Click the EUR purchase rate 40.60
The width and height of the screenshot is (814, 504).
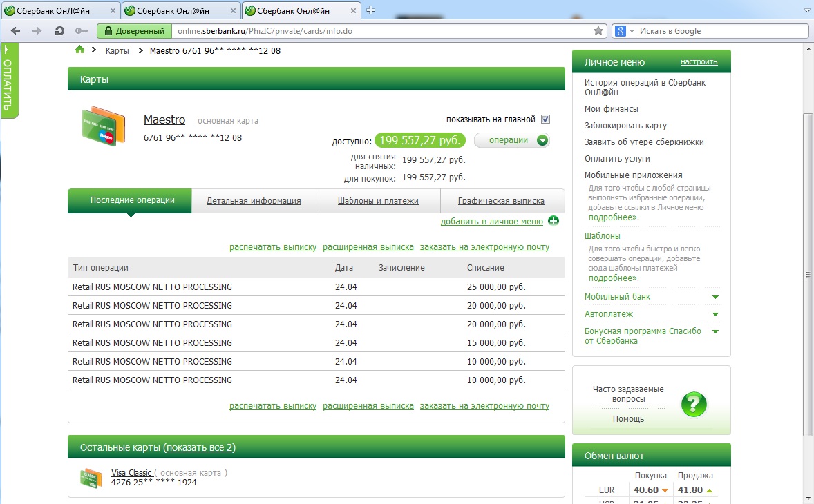pyautogui.click(x=646, y=490)
